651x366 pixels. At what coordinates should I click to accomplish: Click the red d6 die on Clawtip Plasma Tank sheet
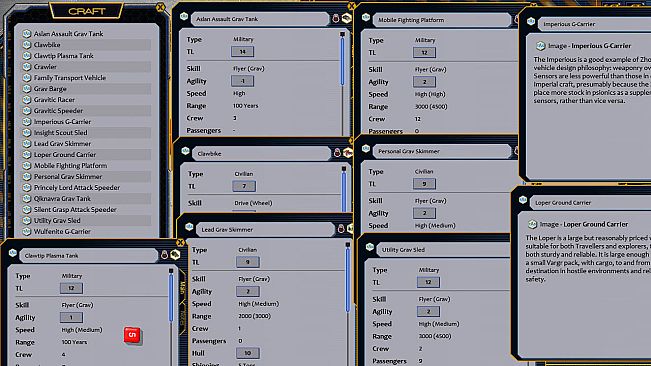tap(132, 335)
